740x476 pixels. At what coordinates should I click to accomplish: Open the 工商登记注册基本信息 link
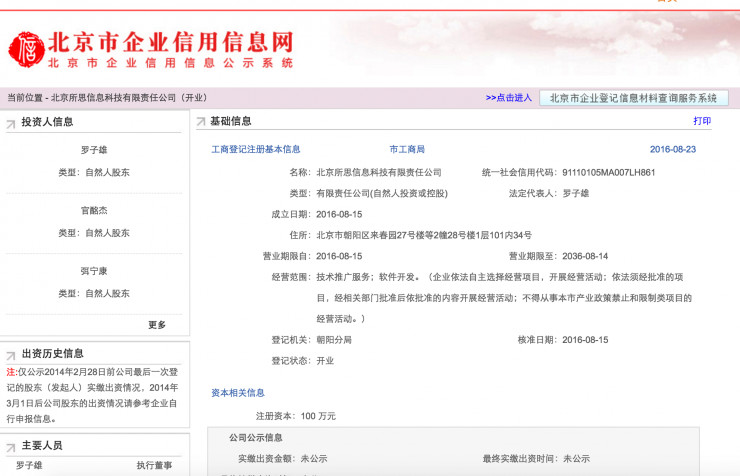(256, 150)
